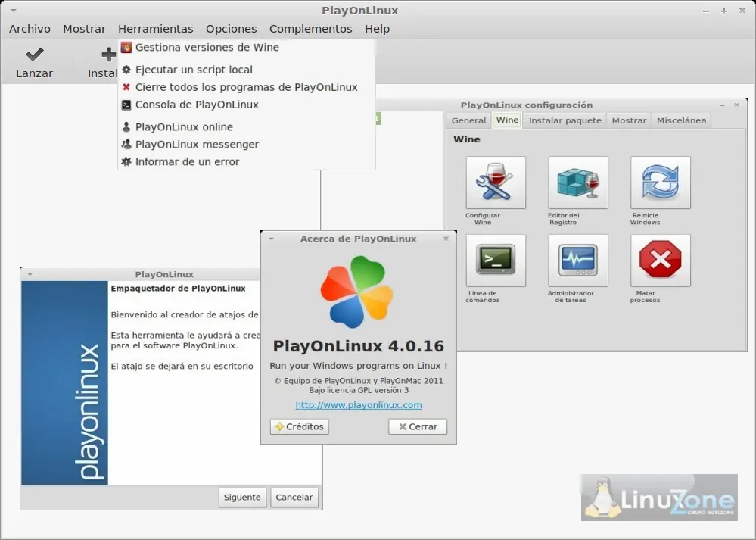756x540 pixels.
Task: Click terminal icon beside Consola de PlayOnLinux
Action: coord(126,105)
